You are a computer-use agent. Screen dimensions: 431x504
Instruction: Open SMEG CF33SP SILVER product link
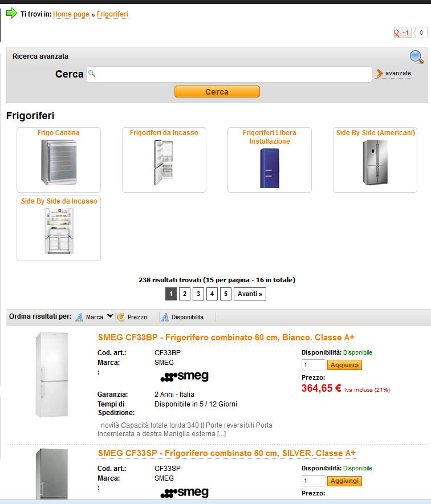coord(226,453)
